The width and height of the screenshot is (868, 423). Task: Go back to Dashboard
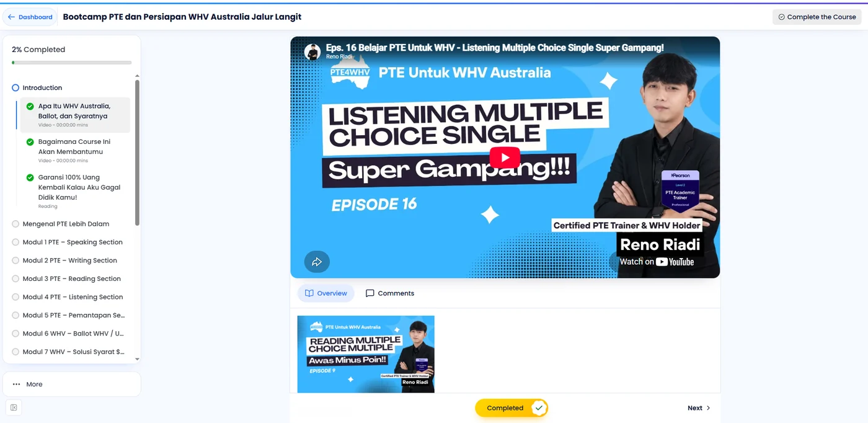30,17
